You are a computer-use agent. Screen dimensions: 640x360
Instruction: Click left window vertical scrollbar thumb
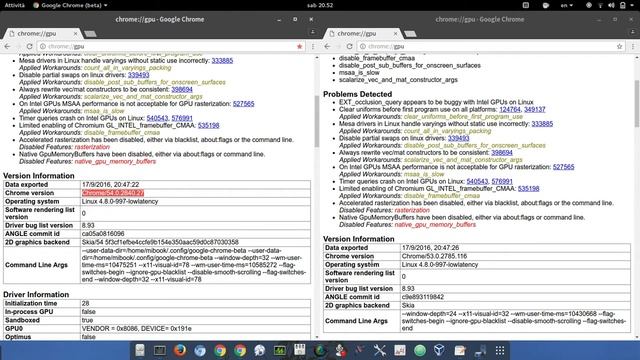pyautogui.click(x=316, y=122)
